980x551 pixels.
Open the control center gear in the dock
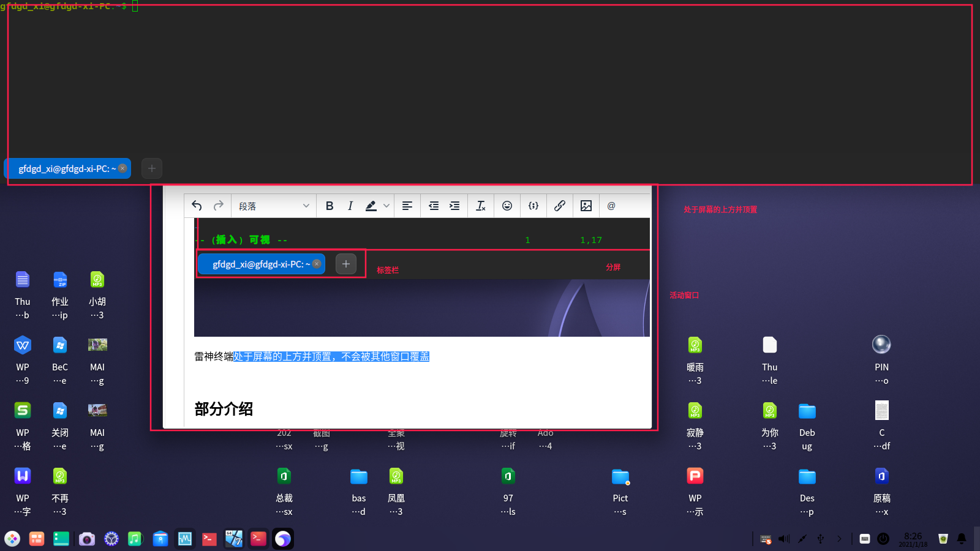tap(111, 539)
